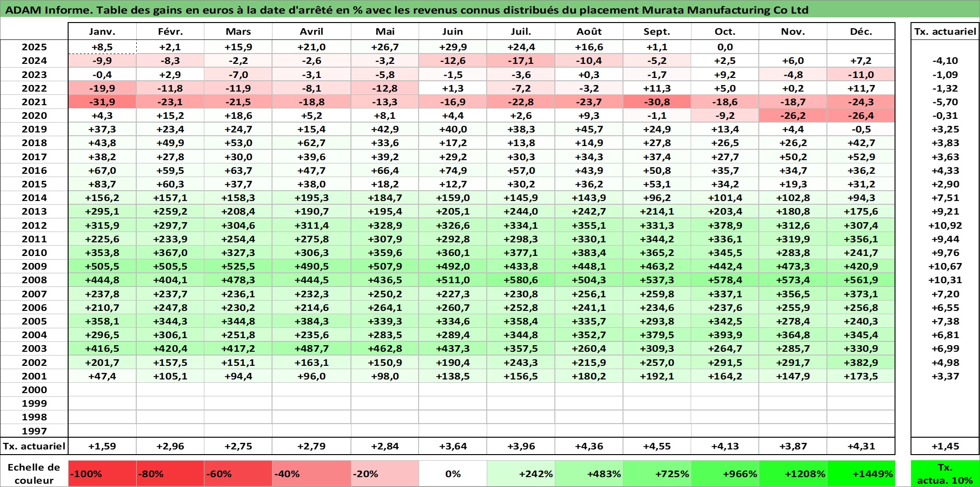The width and height of the screenshot is (980, 487).
Task: Click the -40% color swatch
Action: coord(311,473)
